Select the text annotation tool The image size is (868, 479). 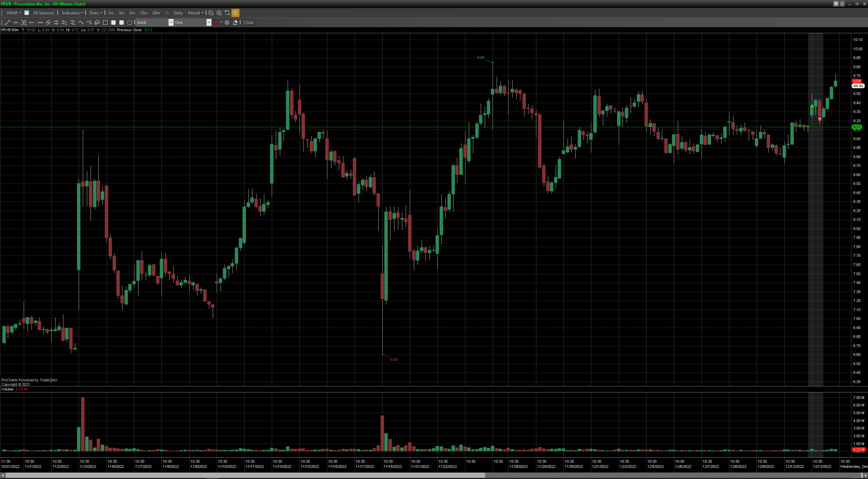[x=24, y=23]
